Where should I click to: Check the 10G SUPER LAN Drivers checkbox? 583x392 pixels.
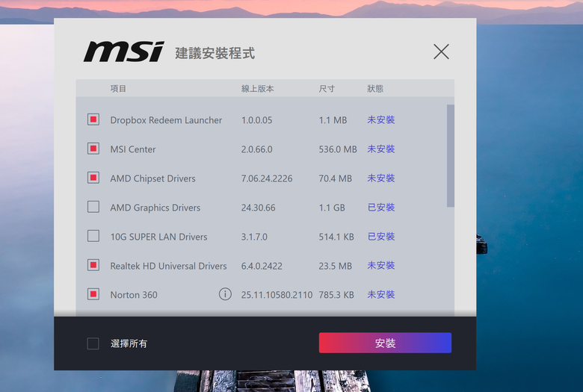(93, 236)
